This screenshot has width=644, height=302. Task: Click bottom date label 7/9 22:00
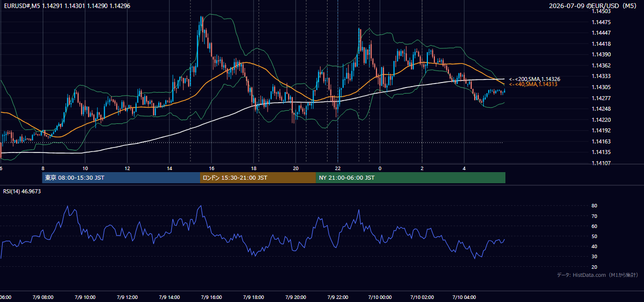point(338,297)
